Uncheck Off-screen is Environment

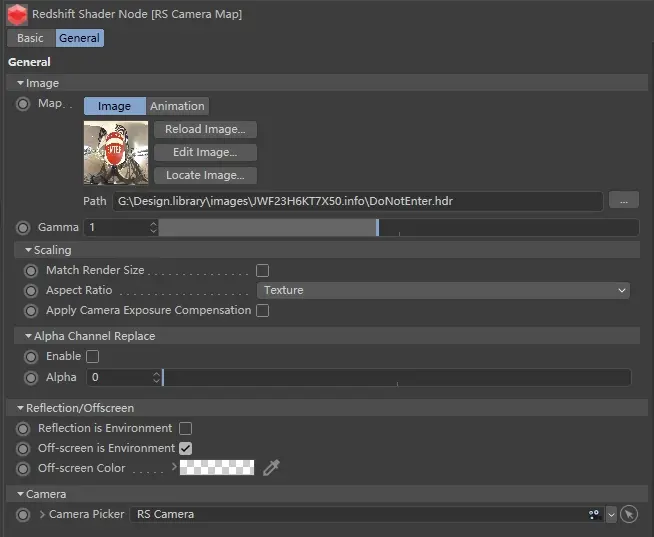tap(185, 448)
